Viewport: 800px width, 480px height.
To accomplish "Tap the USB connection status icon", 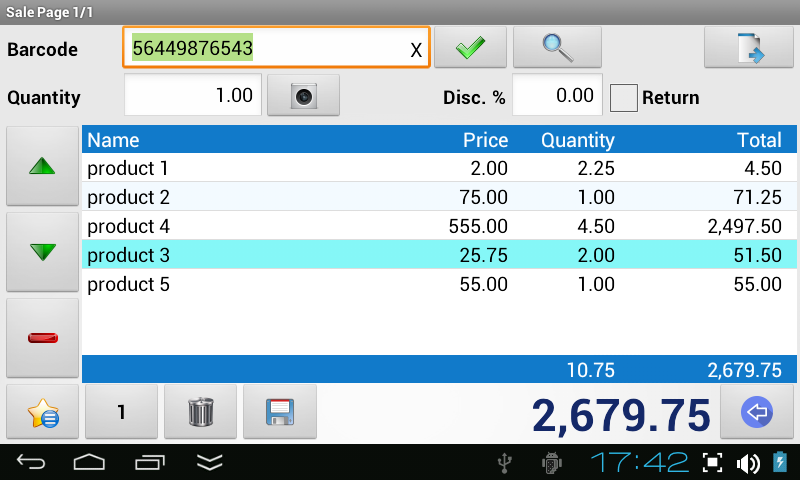I will click(505, 463).
